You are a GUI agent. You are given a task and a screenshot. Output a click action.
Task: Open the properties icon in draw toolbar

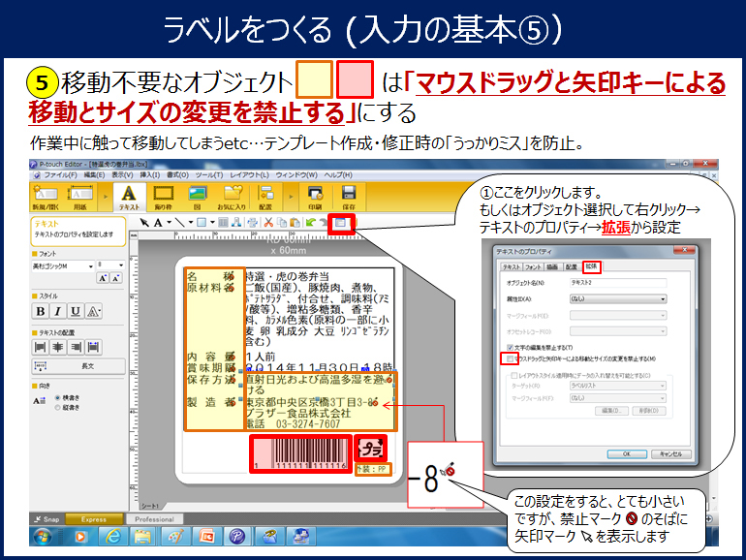340,223
